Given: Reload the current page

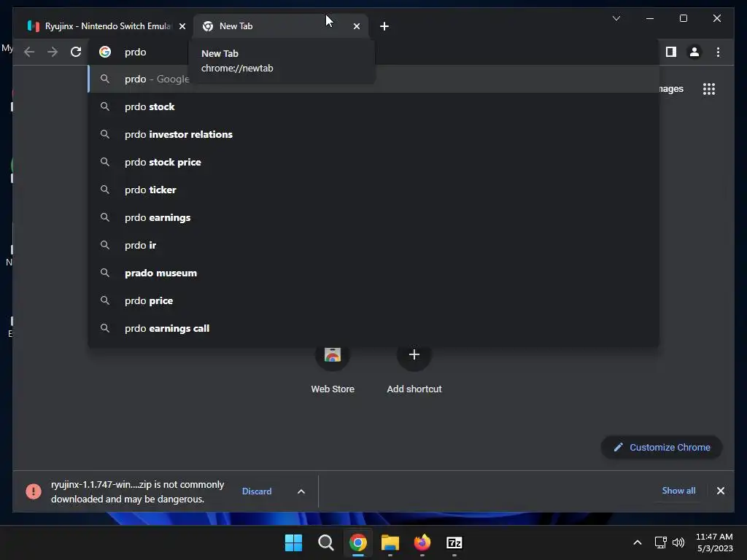Looking at the screenshot, I should [x=76, y=52].
